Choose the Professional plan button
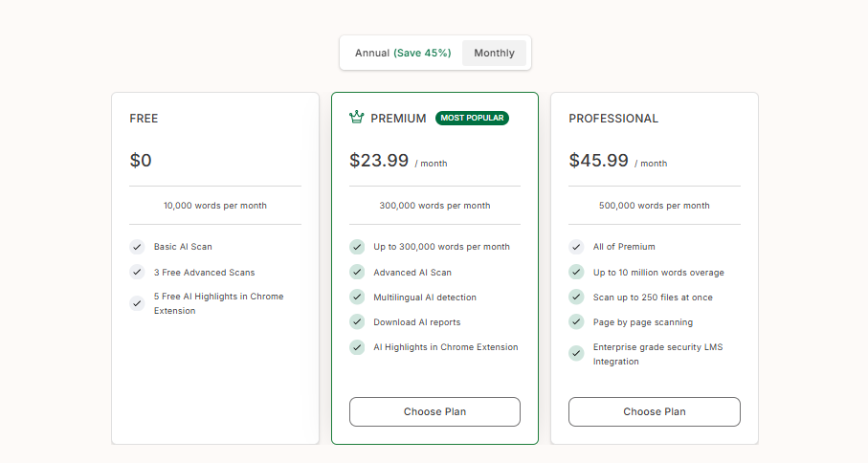This screenshot has width=868, height=463. (x=655, y=411)
